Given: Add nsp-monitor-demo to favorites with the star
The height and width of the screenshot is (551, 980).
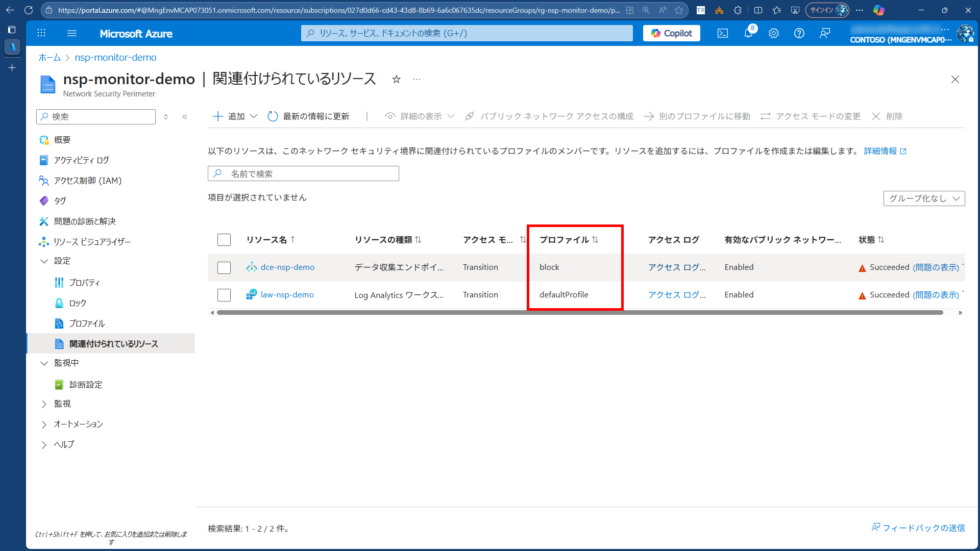Looking at the screenshot, I should [x=397, y=79].
